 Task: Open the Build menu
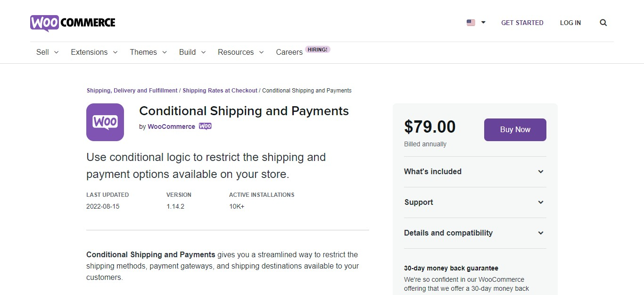coord(192,52)
